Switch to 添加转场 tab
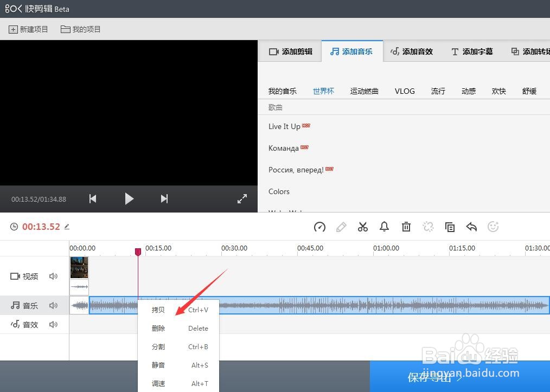This screenshot has width=550, height=392. click(530, 52)
